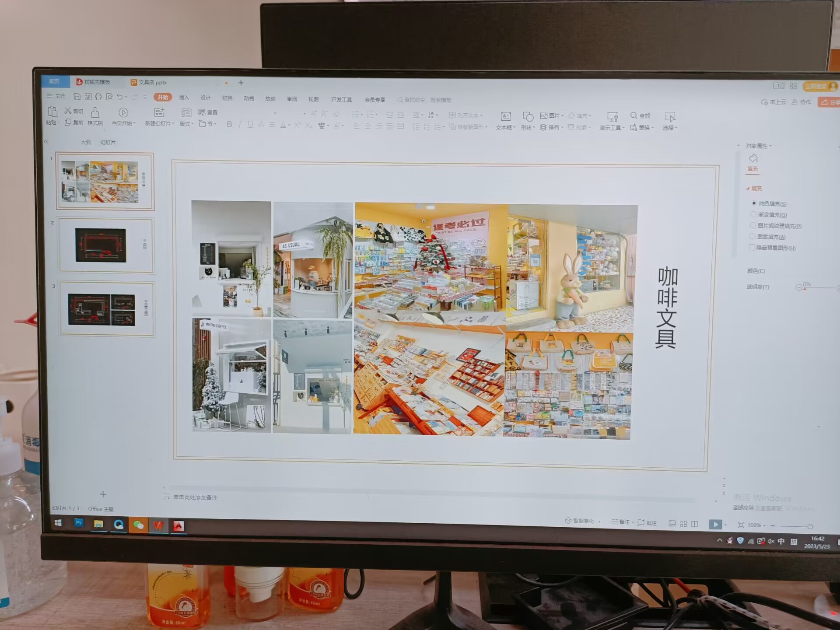Viewport: 840px width, 630px height.
Task: Switch to the Design (设计) ribbon tab
Action: (206, 98)
